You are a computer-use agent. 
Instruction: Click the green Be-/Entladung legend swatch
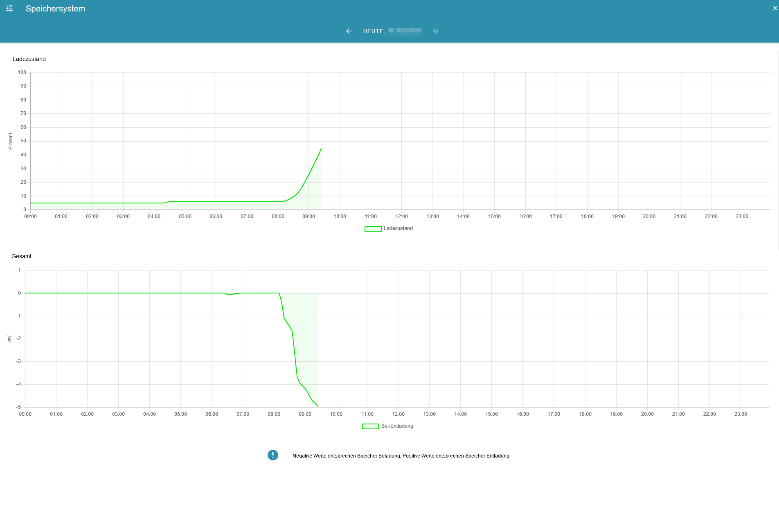[370, 426]
